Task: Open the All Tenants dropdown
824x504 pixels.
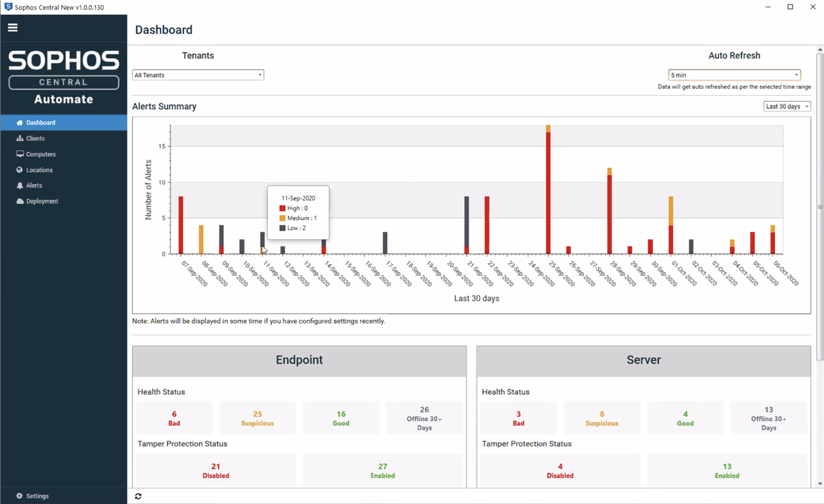Action: (x=198, y=75)
